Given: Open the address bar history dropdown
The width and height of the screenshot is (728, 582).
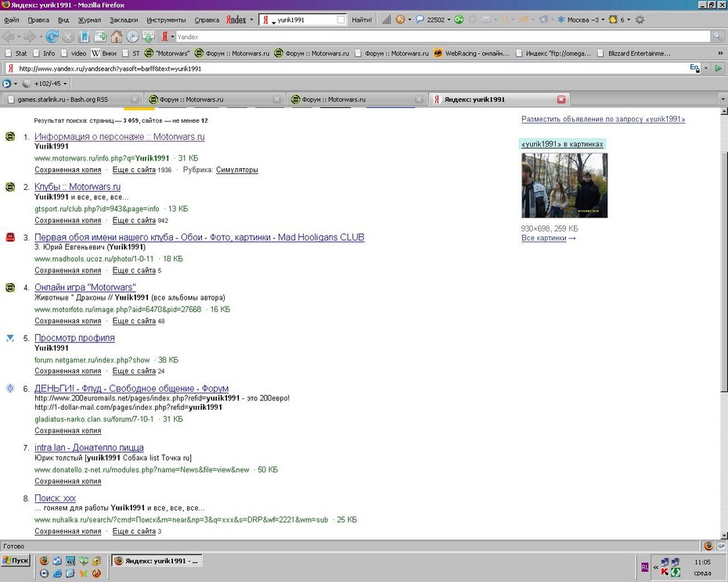Looking at the screenshot, I should click(x=706, y=68).
